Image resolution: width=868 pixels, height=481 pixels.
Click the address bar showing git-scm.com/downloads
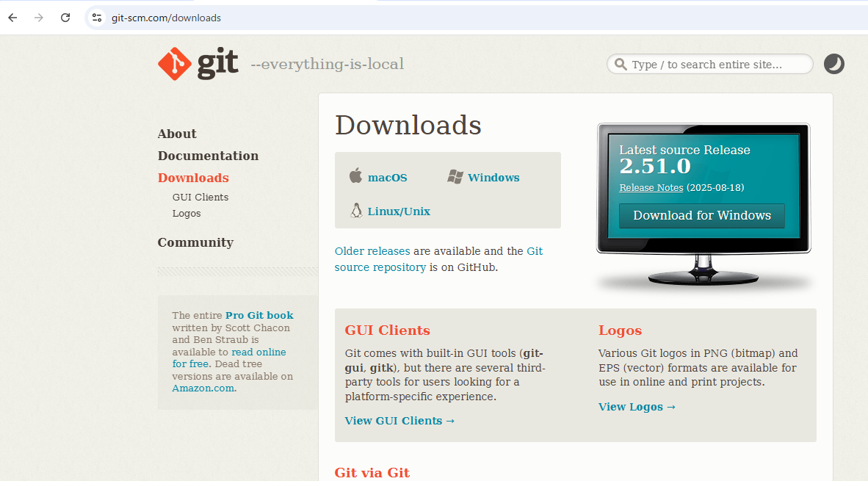[x=476, y=18]
